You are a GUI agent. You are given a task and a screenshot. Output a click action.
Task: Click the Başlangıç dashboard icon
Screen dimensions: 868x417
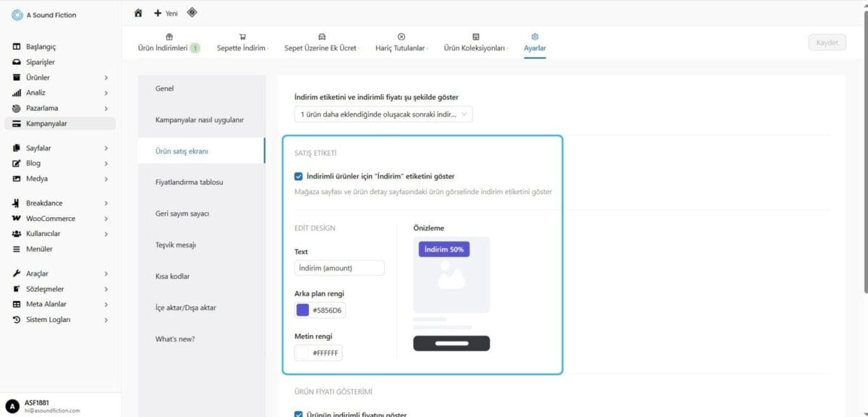17,46
